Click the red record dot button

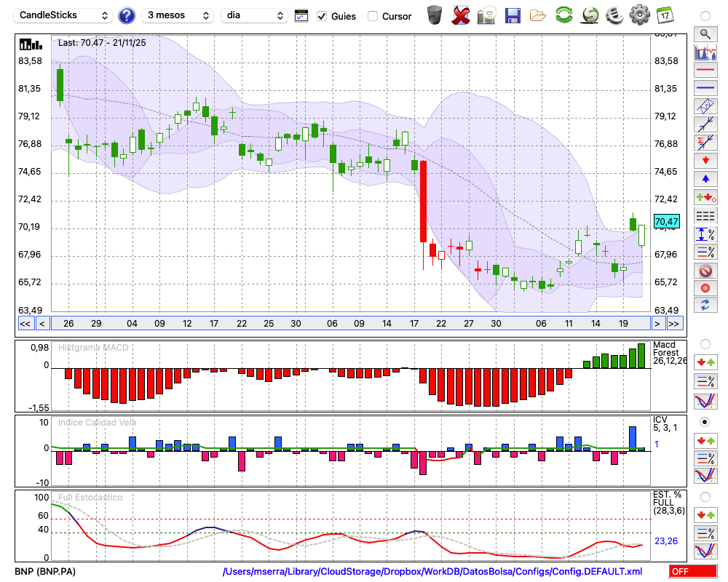[705, 288]
